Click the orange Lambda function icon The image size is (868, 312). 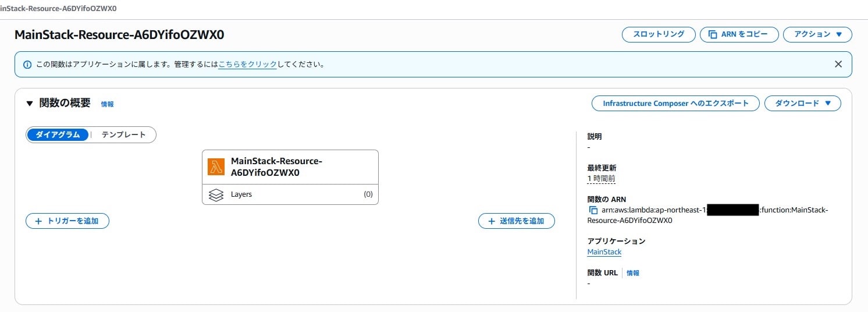pos(216,167)
